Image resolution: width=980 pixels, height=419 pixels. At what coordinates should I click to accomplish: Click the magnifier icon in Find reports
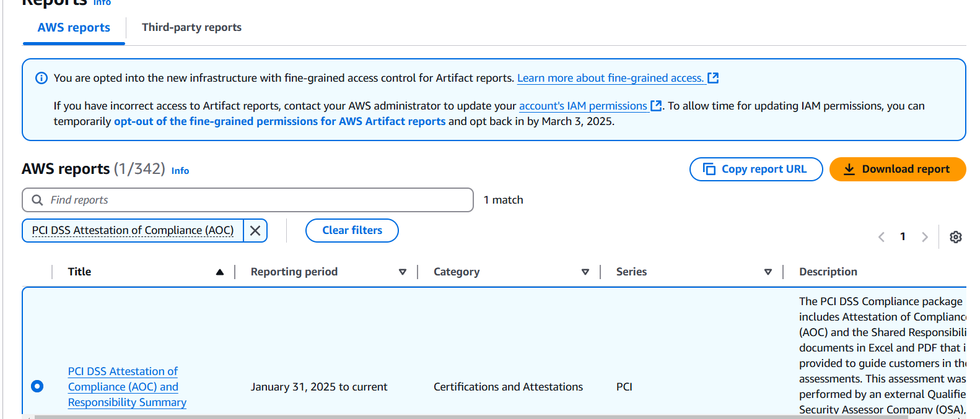(37, 200)
